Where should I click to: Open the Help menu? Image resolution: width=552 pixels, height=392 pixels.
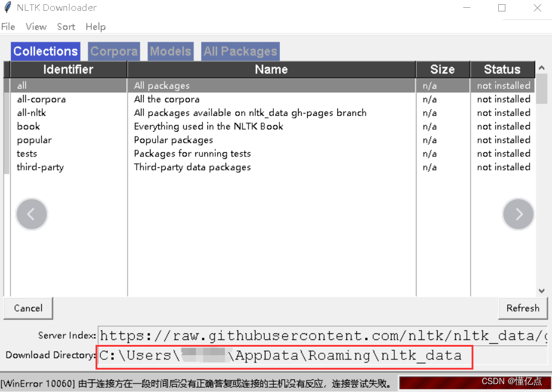(96, 27)
